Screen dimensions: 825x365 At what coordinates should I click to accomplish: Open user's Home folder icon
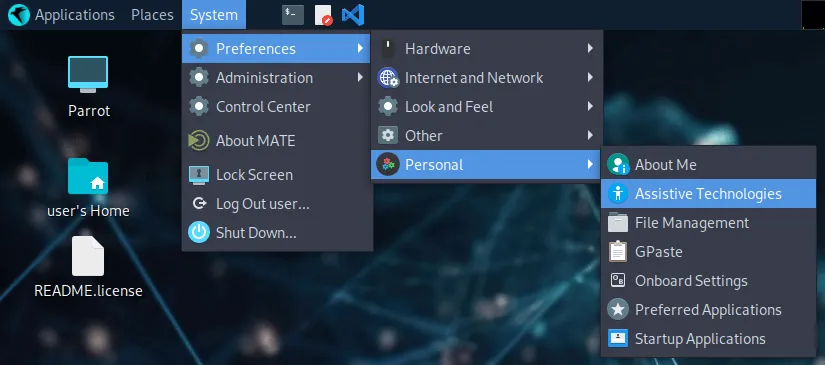88,176
